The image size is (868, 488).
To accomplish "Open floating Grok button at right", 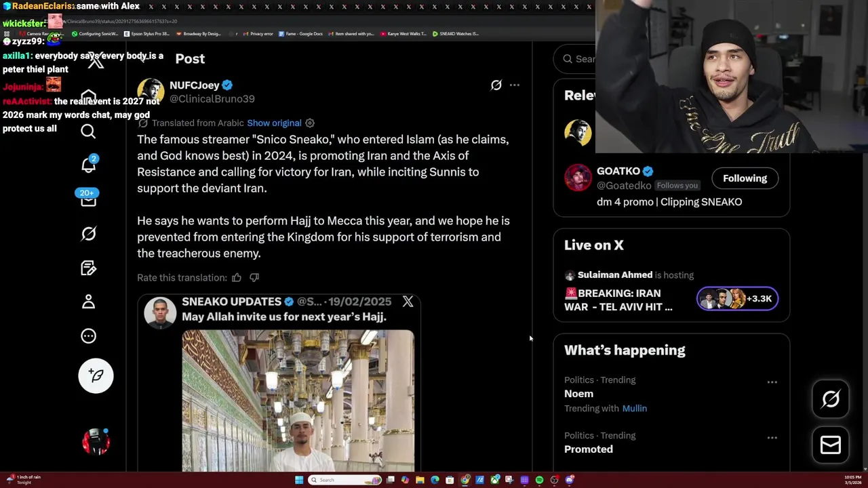I will click(x=831, y=399).
